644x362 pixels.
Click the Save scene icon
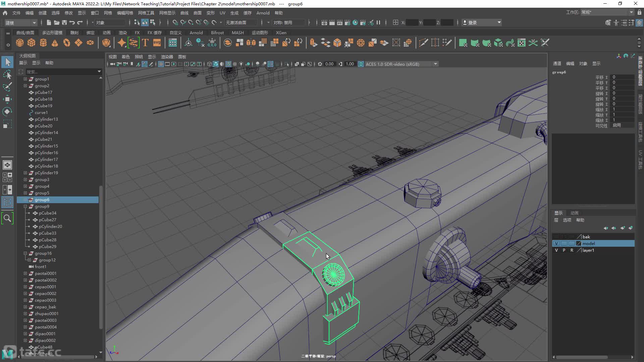click(64, 22)
